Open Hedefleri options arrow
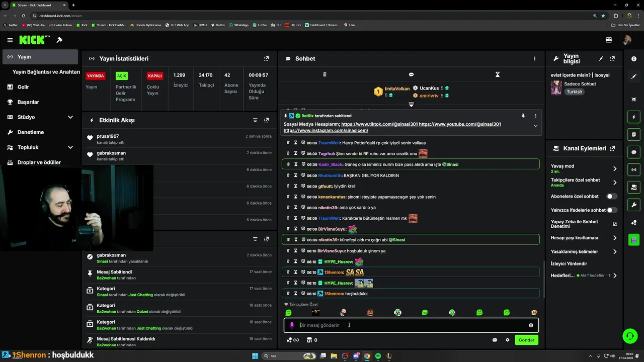 pos(615,276)
